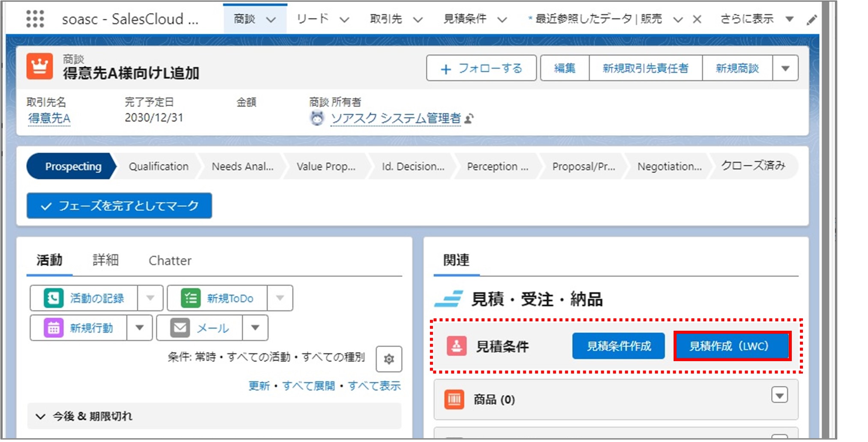Click フェーズを完了としてマーク button

(119, 206)
